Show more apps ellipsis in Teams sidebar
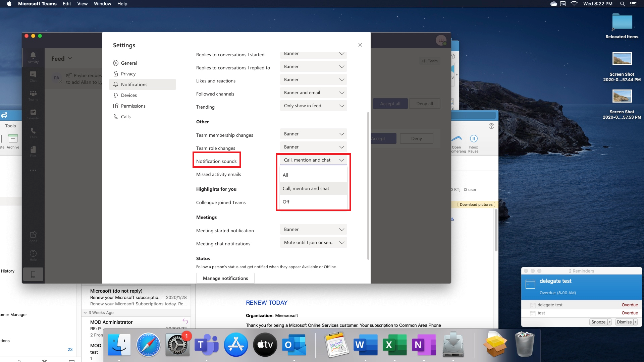This screenshot has height=362, width=644. point(33,170)
